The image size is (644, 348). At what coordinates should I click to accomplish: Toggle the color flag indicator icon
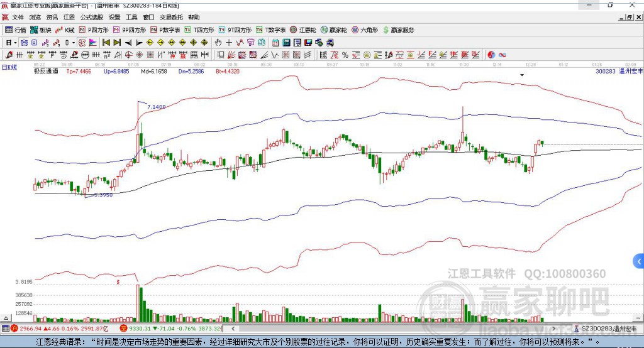pos(93,43)
